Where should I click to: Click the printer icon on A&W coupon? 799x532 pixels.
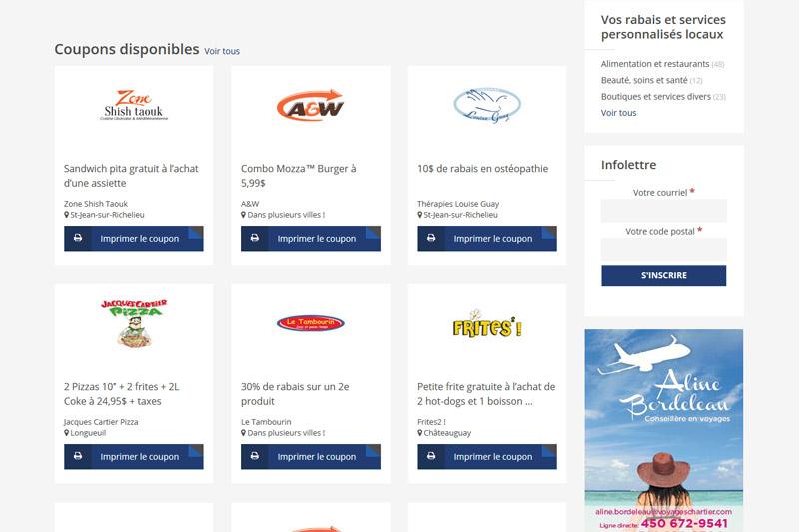255,238
